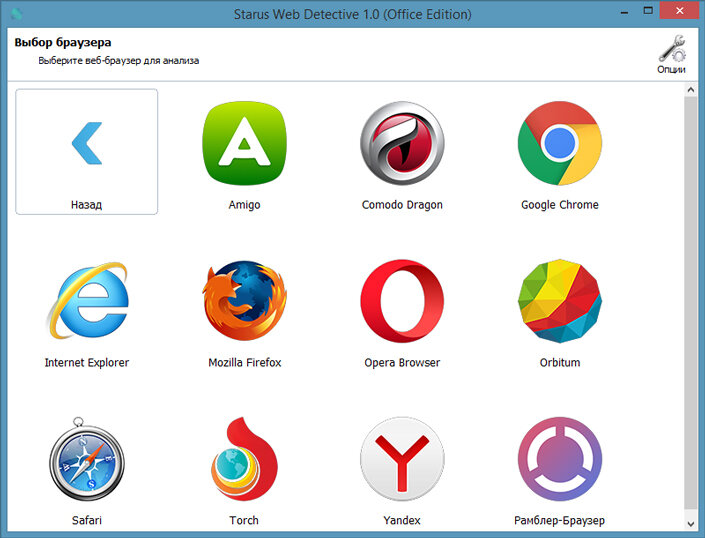
Task: Click the "Google Chrome" label text
Action: tap(560, 205)
